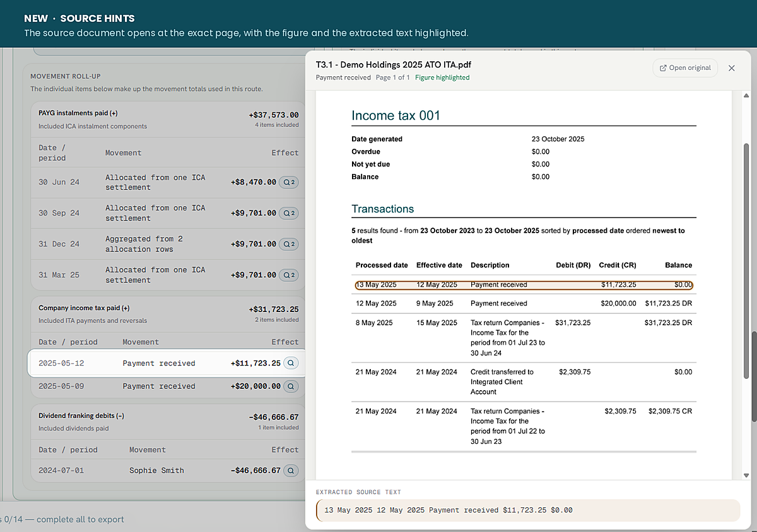This screenshot has height=532, width=757.
Task: Click the Debit (DR) column header
Action: click(x=573, y=265)
